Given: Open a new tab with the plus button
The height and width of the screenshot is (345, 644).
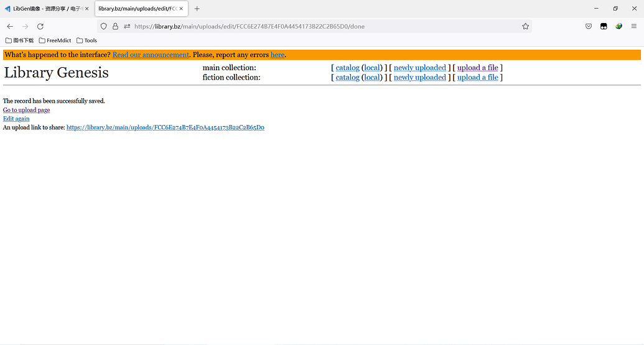Looking at the screenshot, I should tap(197, 9).
